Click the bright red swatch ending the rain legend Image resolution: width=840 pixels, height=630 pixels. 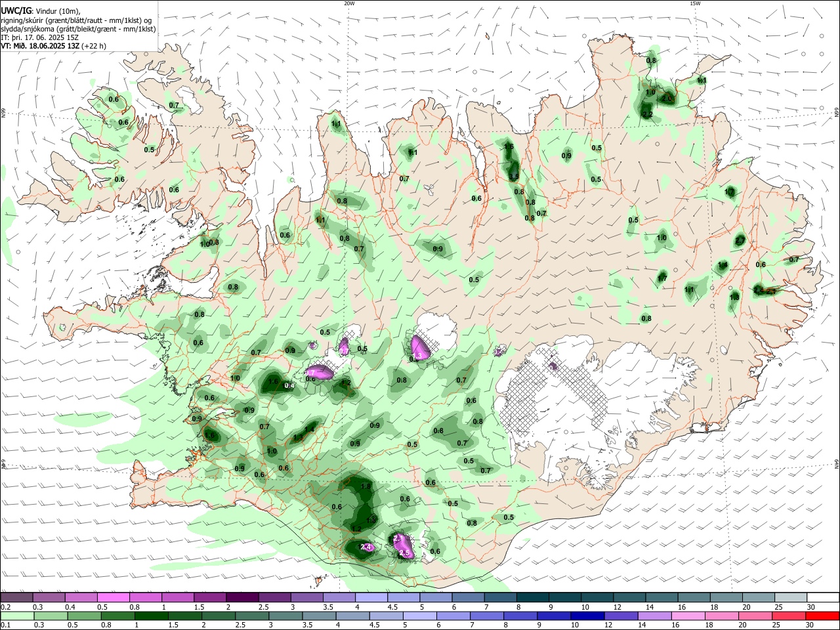click(x=823, y=616)
